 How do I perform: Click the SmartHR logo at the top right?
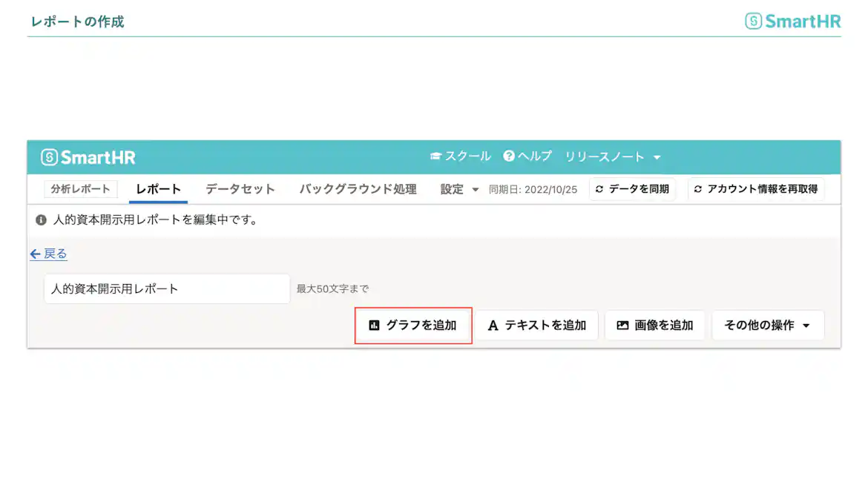[792, 21]
